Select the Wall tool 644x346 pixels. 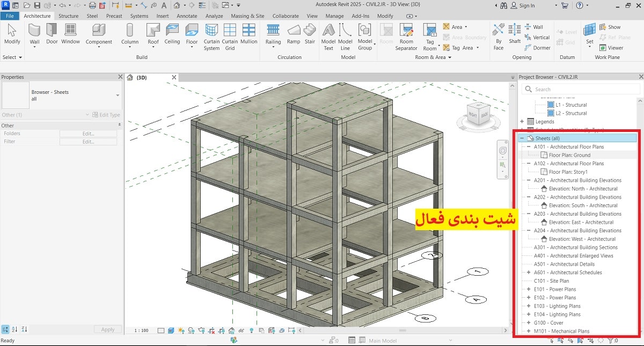click(34, 35)
